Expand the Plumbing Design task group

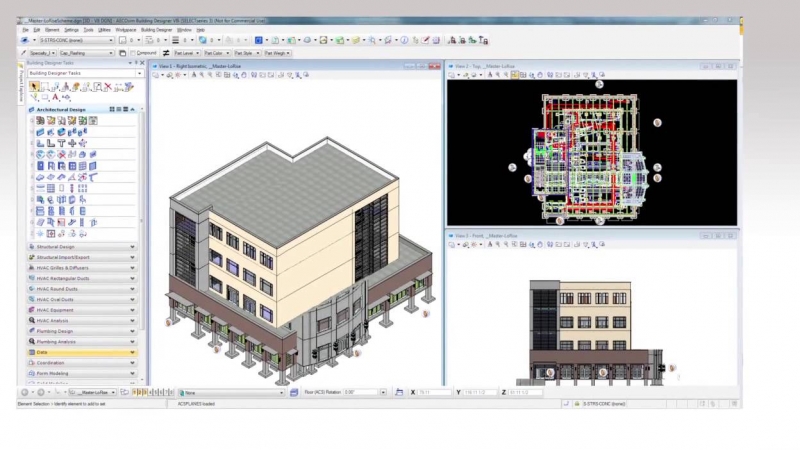(x=132, y=331)
